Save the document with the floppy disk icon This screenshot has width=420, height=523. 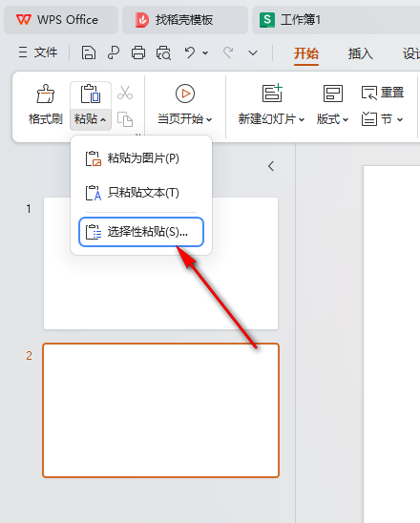(x=89, y=52)
